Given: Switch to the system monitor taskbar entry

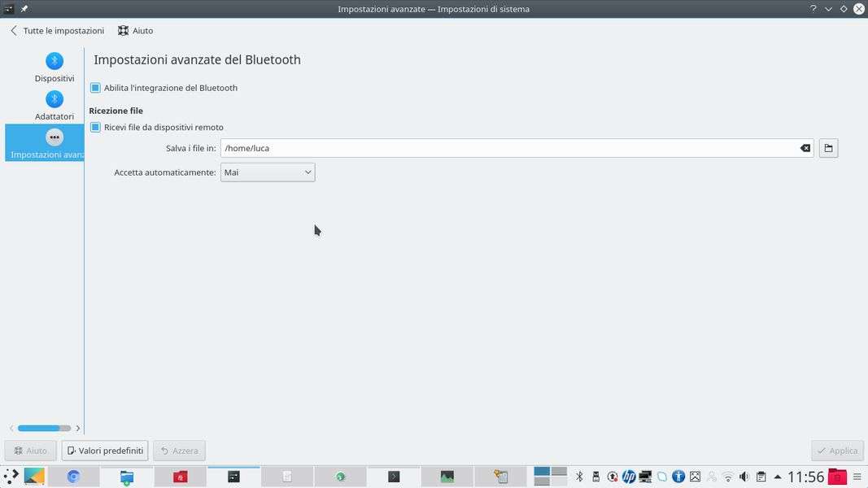Looking at the screenshot, I should point(447,477).
